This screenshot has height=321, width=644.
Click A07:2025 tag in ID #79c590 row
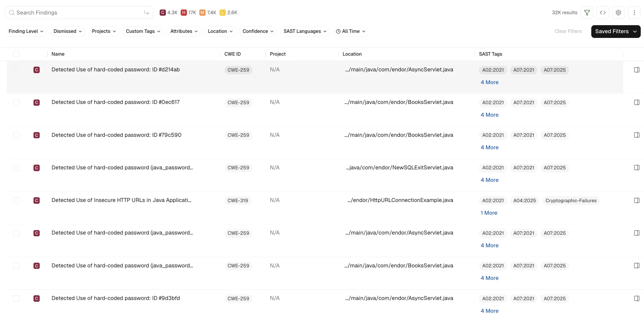point(555,135)
